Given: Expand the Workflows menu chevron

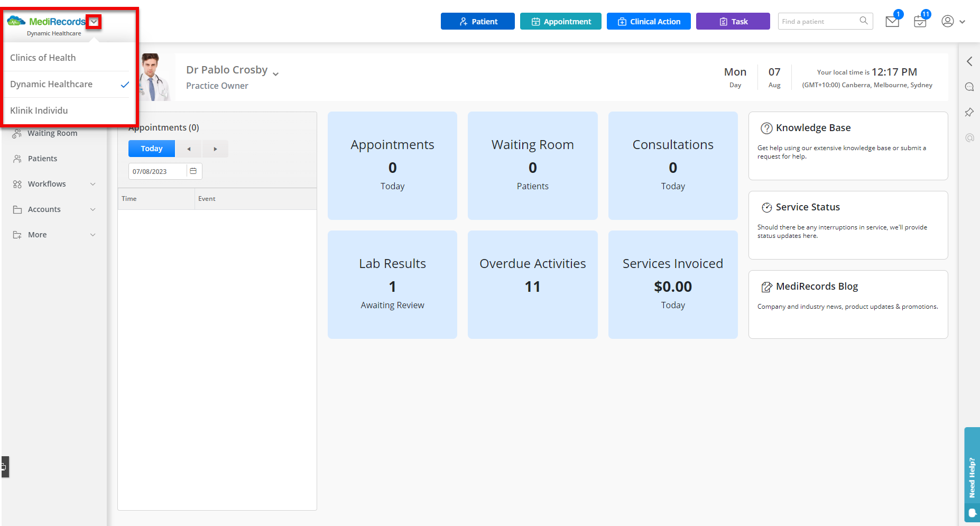Looking at the screenshot, I should pos(93,184).
